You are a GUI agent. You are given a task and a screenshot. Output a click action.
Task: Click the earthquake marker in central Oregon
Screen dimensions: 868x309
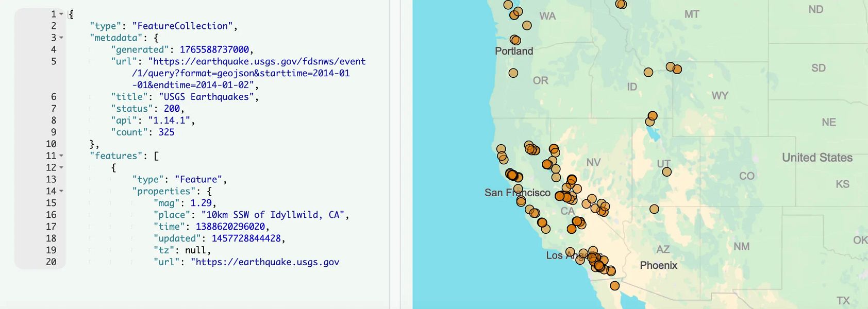tap(513, 73)
